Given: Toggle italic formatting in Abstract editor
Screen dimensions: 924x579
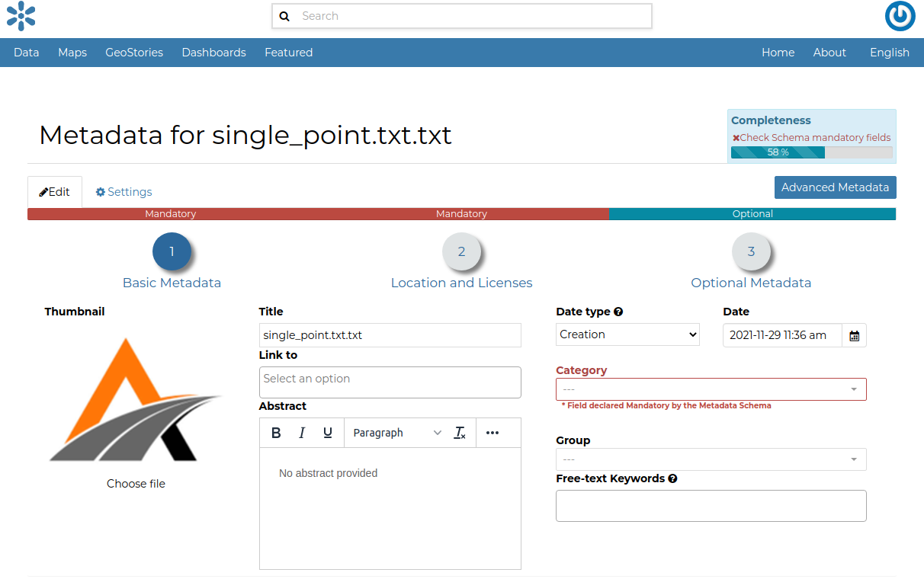Looking at the screenshot, I should click(x=302, y=433).
